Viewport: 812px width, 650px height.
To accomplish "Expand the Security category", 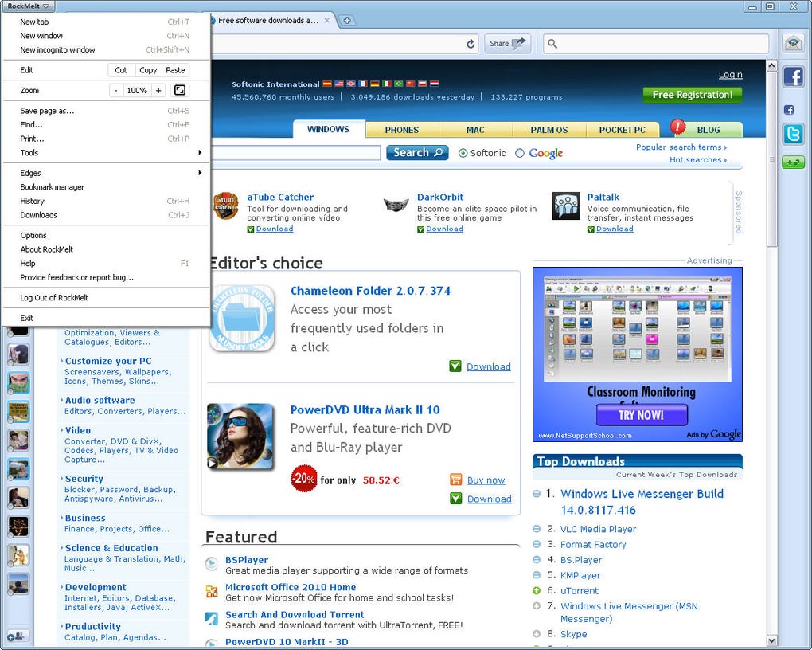I will coord(84,479).
